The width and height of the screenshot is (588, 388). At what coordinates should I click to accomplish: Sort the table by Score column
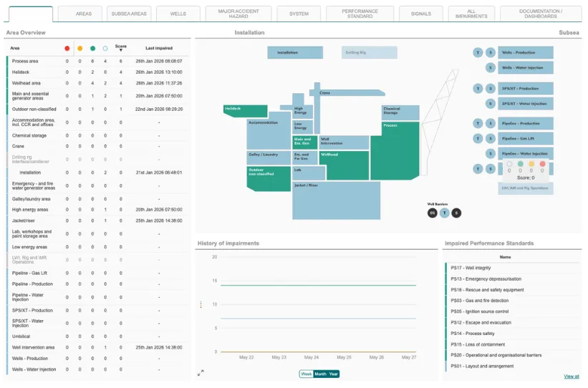tap(121, 48)
